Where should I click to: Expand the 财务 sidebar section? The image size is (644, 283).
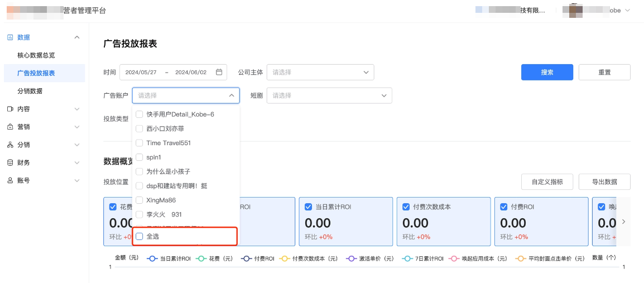pyautogui.click(x=77, y=162)
